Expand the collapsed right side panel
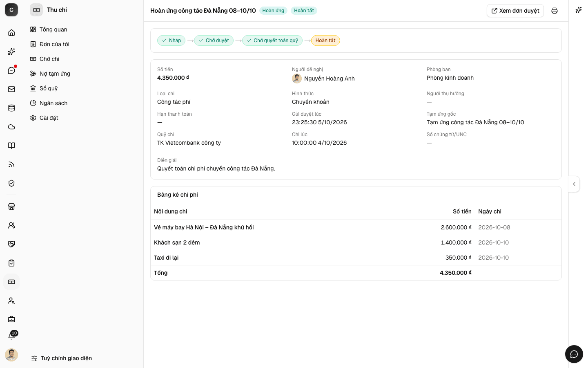588x368 pixels. coord(574,184)
